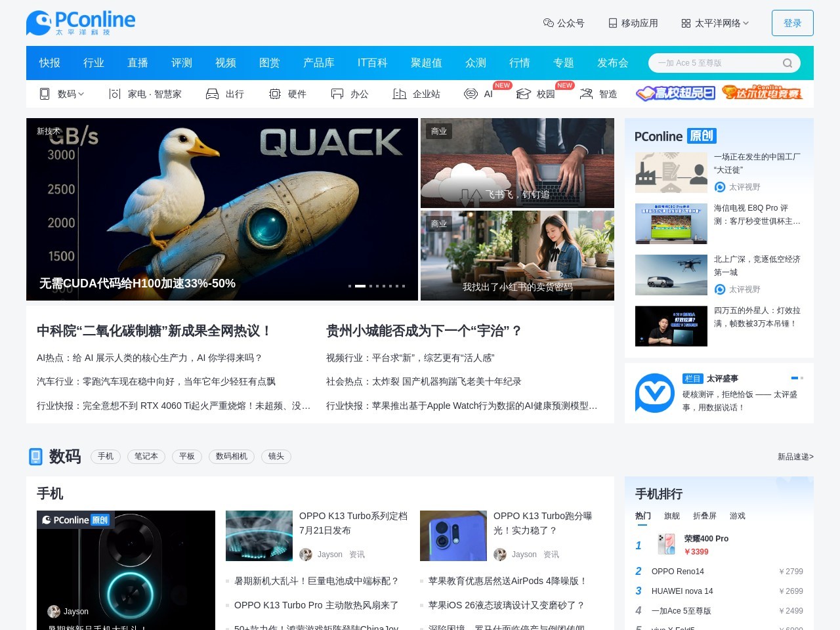Click the PConline logo
This screenshot has height=630, width=840.
pyautogui.click(x=80, y=23)
